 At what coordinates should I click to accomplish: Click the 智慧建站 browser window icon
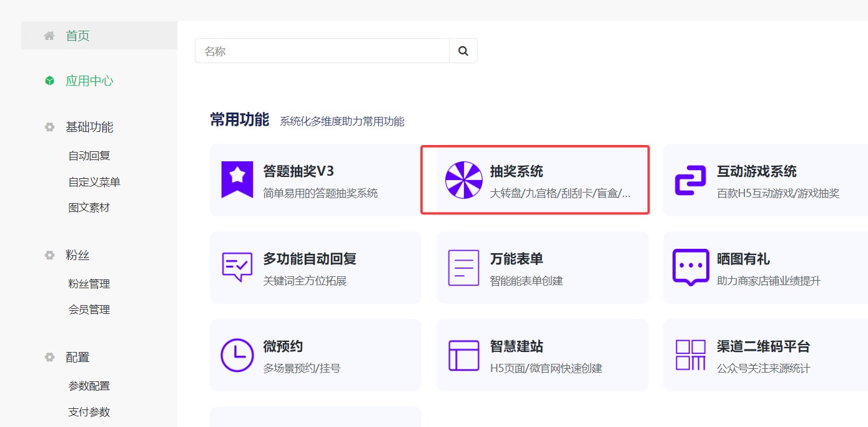pyautogui.click(x=463, y=355)
